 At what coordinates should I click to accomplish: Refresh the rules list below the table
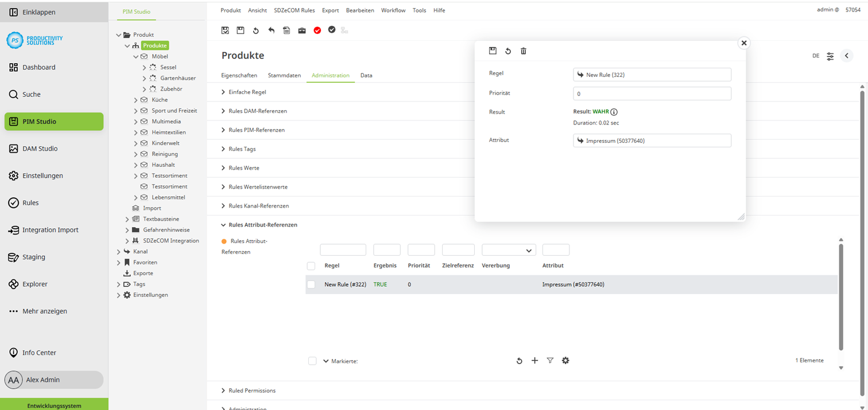(x=519, y=360)
